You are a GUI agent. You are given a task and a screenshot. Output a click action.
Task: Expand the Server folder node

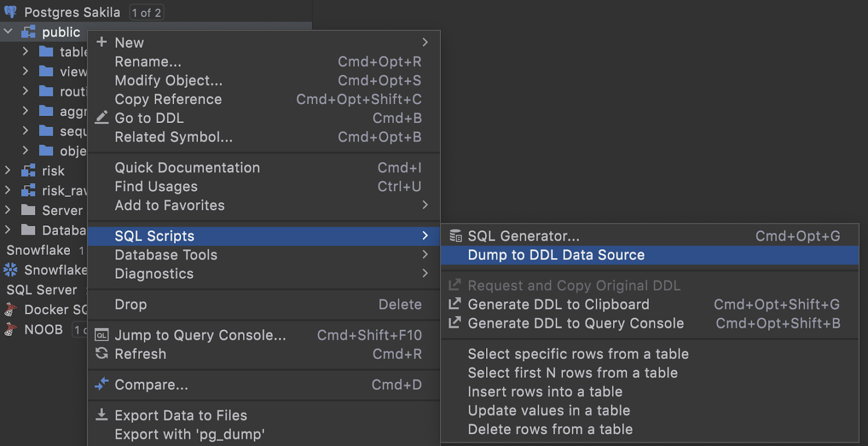coord(8,210)
